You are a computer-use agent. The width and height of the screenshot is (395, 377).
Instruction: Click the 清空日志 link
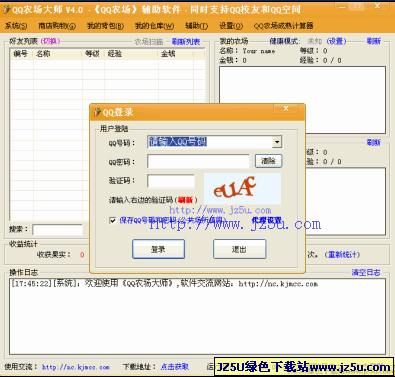pos(366,273)
